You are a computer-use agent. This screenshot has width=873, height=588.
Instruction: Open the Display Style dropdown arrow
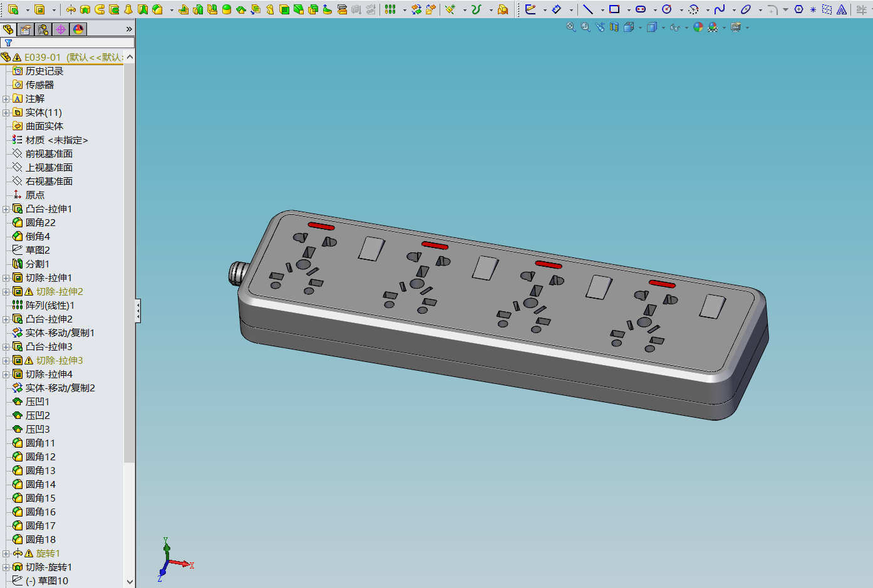tap(663, 28)
